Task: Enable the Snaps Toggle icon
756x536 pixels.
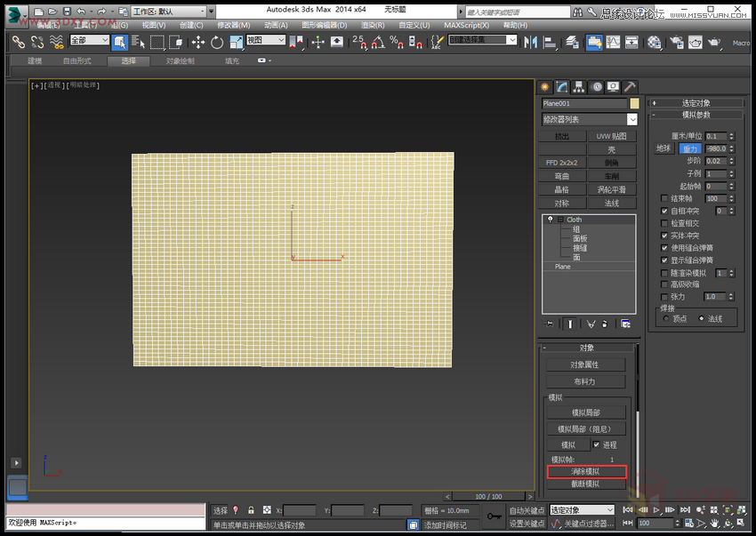Action: coord(364,43)
